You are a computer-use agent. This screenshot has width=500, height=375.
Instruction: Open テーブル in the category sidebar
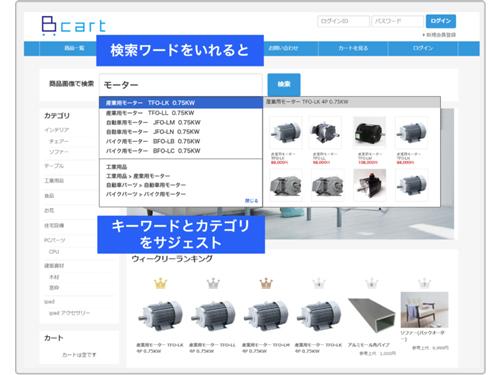pyautogui.click(x=54, y=166)
